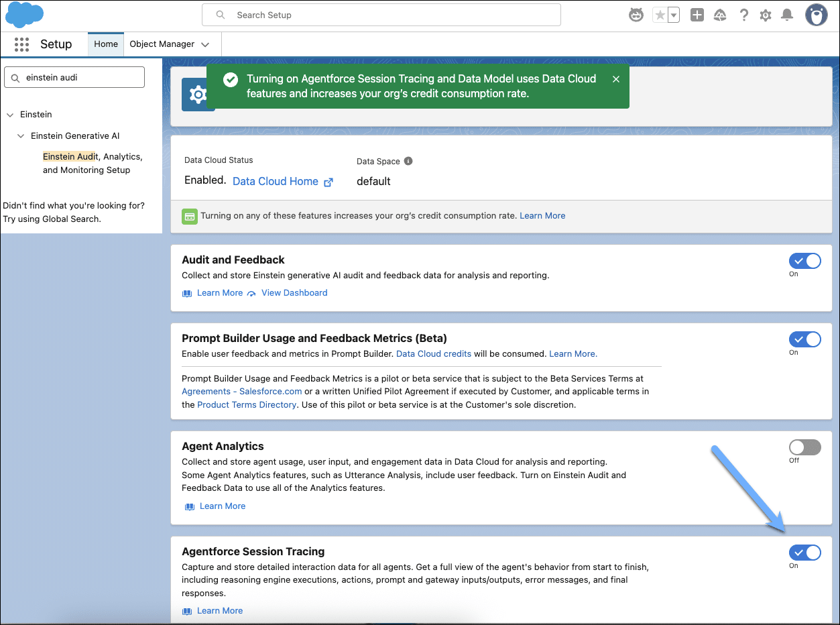
Task: Click Learn More under Agentforce Session Tracing
Action: point(220,611)
